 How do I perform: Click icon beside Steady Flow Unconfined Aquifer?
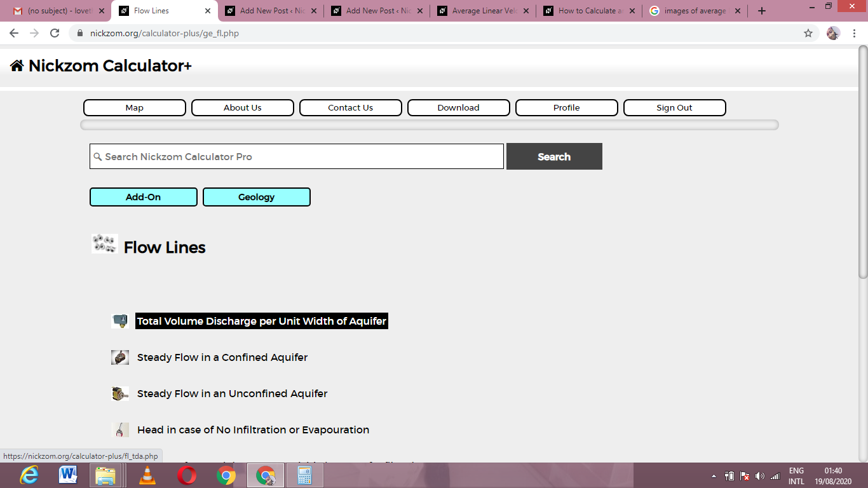[x=120, y=393]
